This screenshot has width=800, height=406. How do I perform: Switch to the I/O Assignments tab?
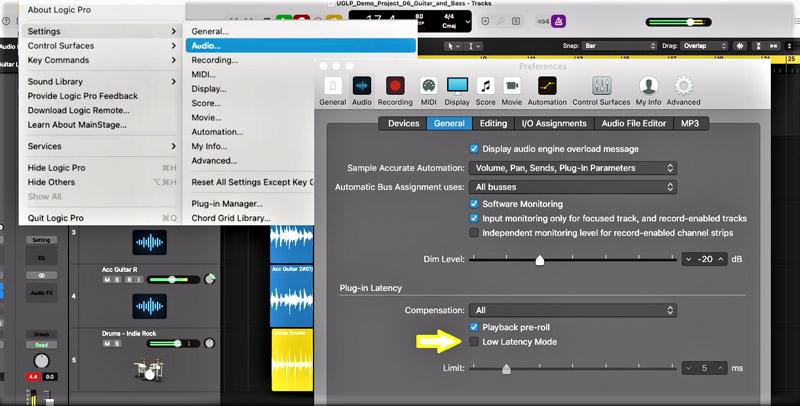pos(554,123)
